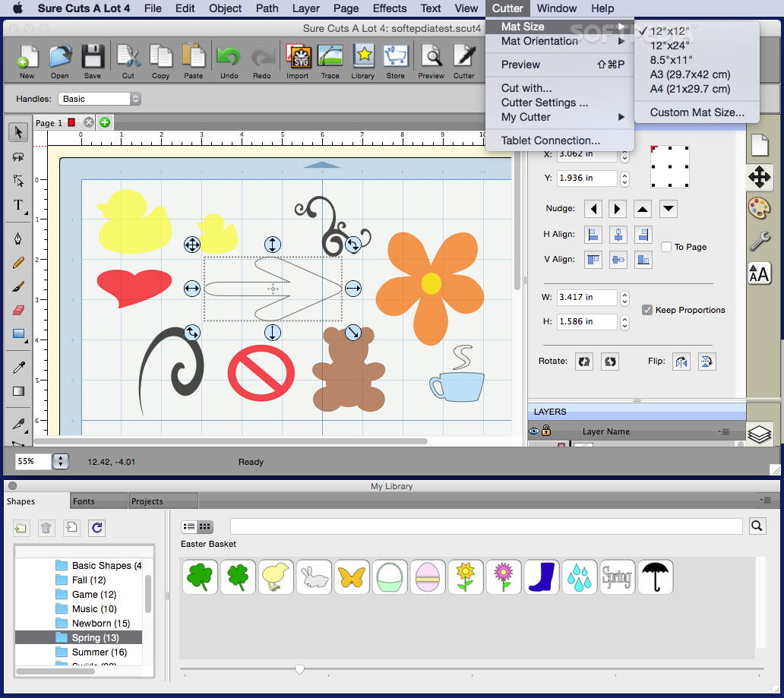Align selection to left edge, H Align
The image size is (784, 698).
593,235
